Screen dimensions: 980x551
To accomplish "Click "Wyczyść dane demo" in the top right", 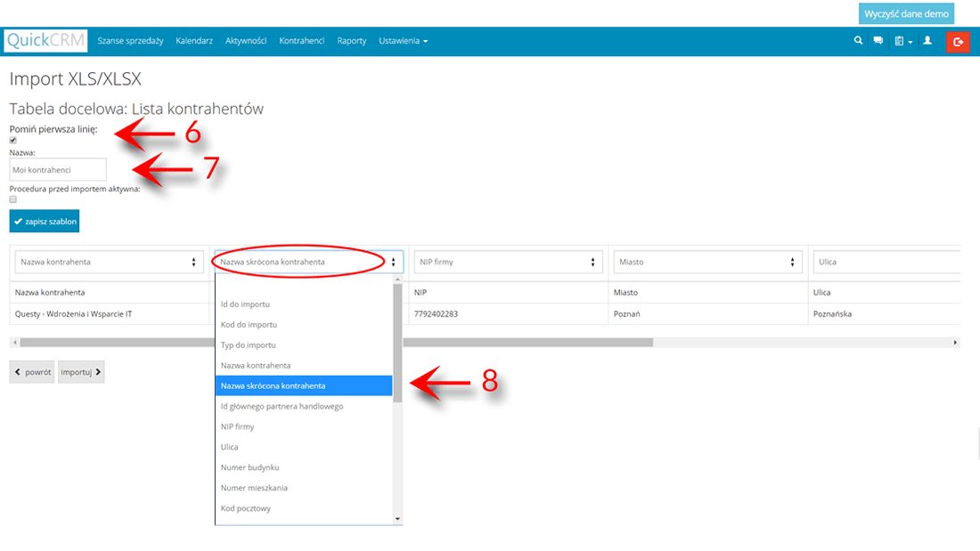I will tap(906, 12).
